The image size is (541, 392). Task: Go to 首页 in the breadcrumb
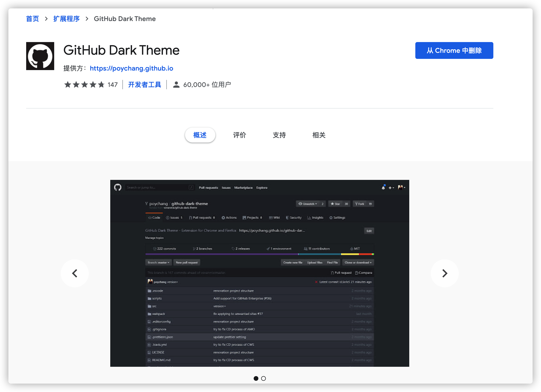click(32, 19)
